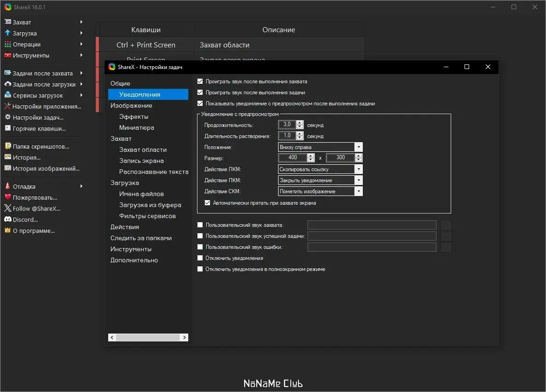Viewport: 546px width, 392px height.
Task: Click the Захват camera icon in sidebar
Action: click(x=8, y=22)
